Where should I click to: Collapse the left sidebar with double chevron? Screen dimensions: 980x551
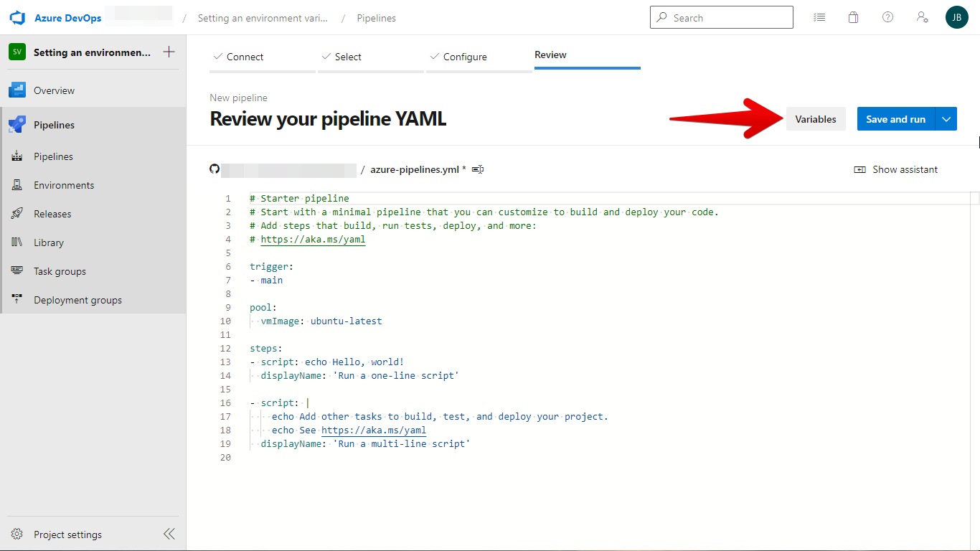click(x=169, y=534)
